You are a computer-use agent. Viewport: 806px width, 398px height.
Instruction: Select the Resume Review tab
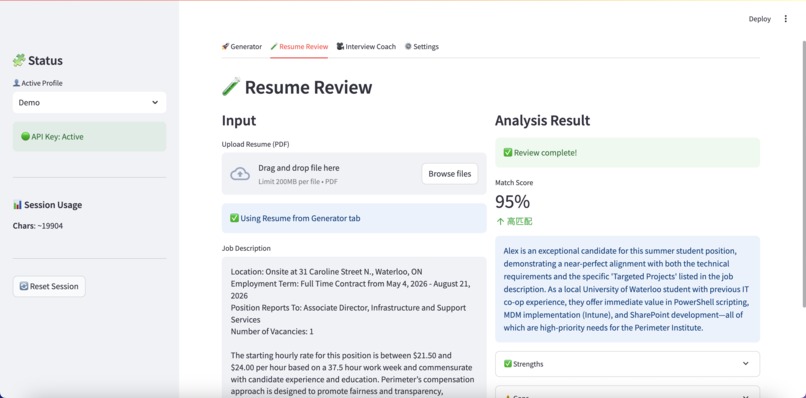coord(299,46)
